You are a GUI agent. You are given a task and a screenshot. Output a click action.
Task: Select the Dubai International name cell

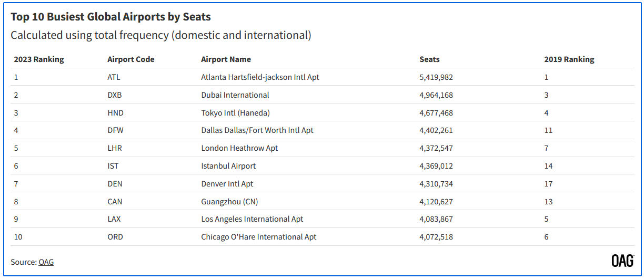[x=235, y=95]
